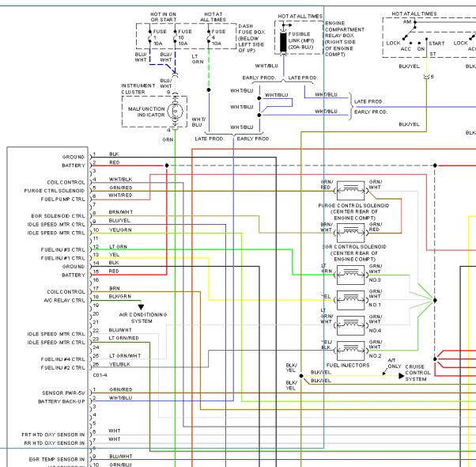The width and height of the screenshot is (476, 467).
Task: Click the arrow above Air Conditioning System
Action: tap(141, 307)
